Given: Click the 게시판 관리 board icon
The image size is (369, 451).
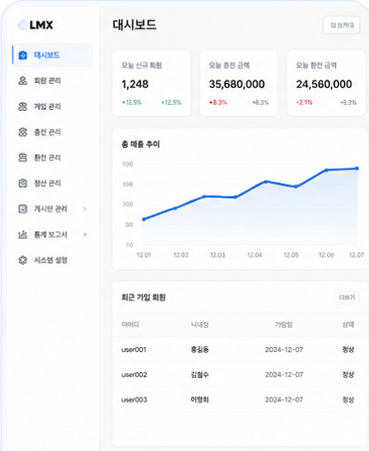Looking at the screenshot, I should 23,209.
